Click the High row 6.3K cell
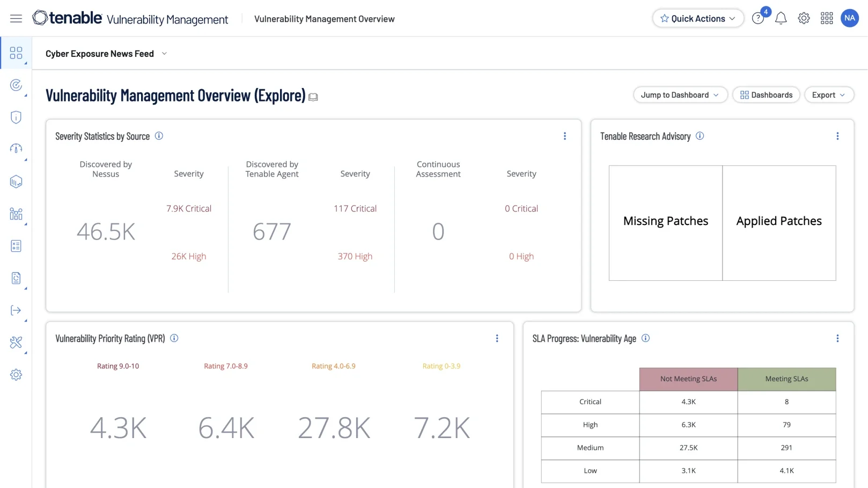This screenshot has width=868, height=488. click(x=688, y=425)
